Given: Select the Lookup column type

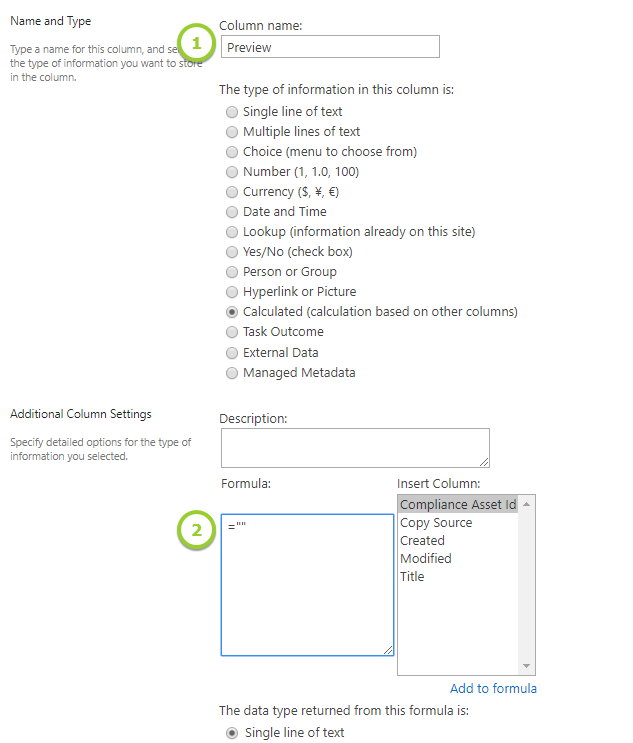Looking at the screenshot, I should point(232,232).
